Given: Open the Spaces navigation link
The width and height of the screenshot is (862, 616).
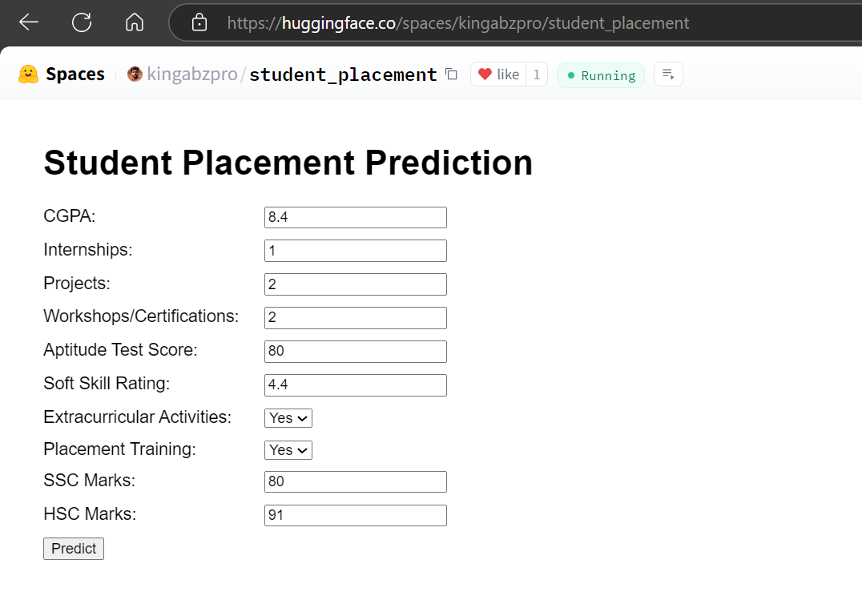Looking at the screenshot, I should (75, 74).
